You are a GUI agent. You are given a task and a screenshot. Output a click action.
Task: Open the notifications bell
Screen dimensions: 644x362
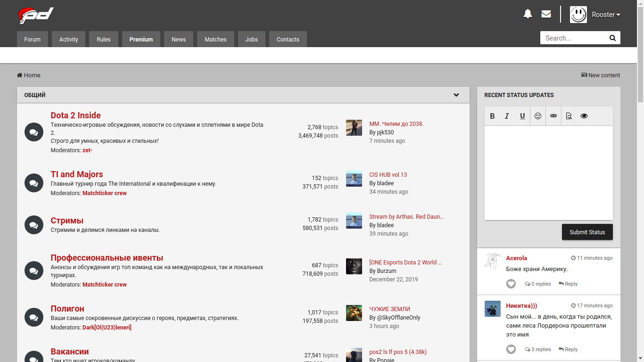(528, 14)
